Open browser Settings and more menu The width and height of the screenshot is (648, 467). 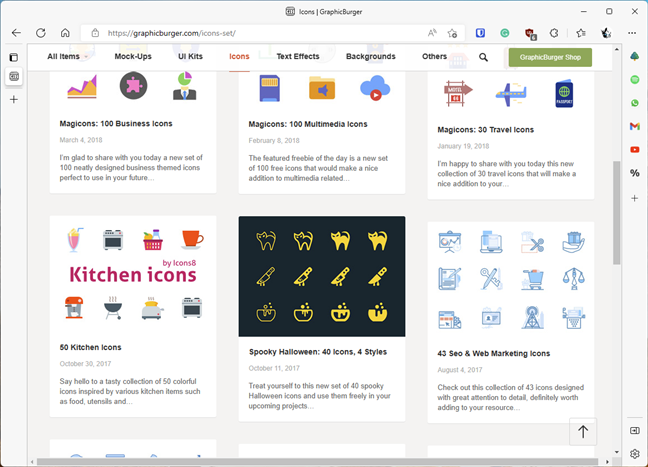pyautogui.click(x=632, y=33)
